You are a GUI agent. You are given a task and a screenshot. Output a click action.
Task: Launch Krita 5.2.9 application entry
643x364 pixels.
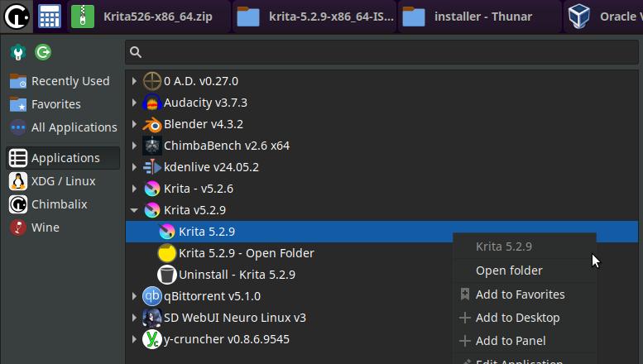pyautogui.click(x=381, y=232)
